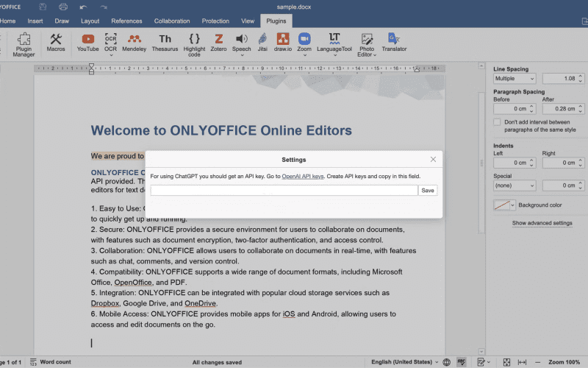This screenshot has height=368, width=588.
Task: Click the OCR plugin icon
Action: point(111,40)
